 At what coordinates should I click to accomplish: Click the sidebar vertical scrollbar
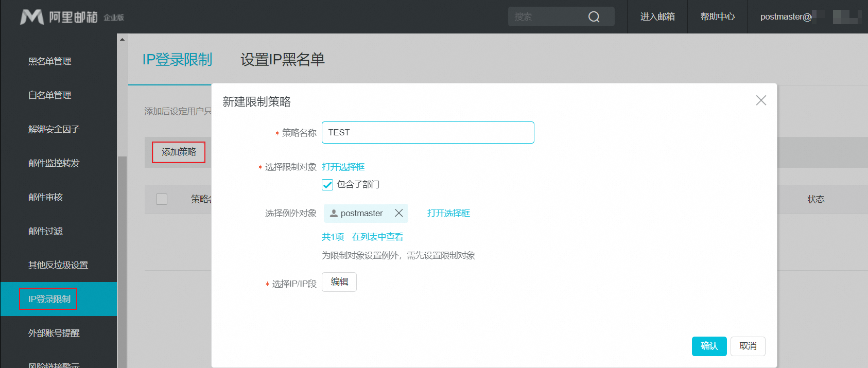122,257
